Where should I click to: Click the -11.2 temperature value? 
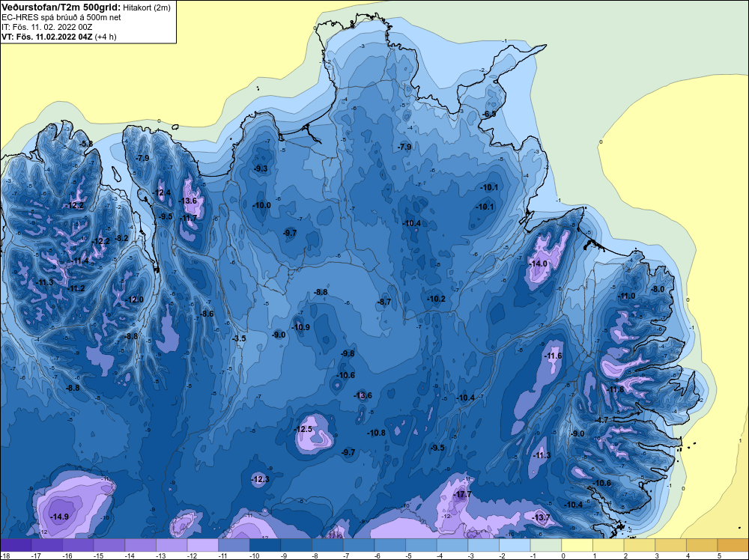[76, 288]
